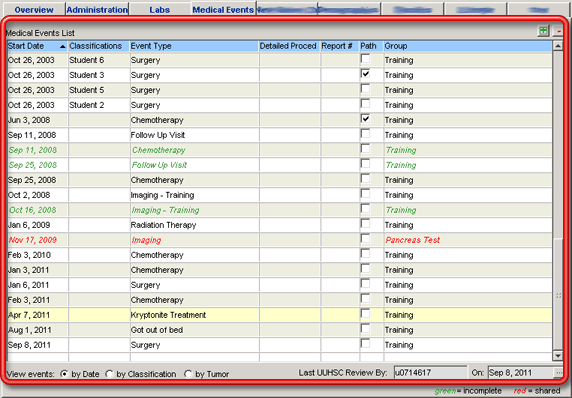The height and width of the screenshot is (398, 572).
Task: Click the Jan 3, 2011 start date
Action: (28, 270)
